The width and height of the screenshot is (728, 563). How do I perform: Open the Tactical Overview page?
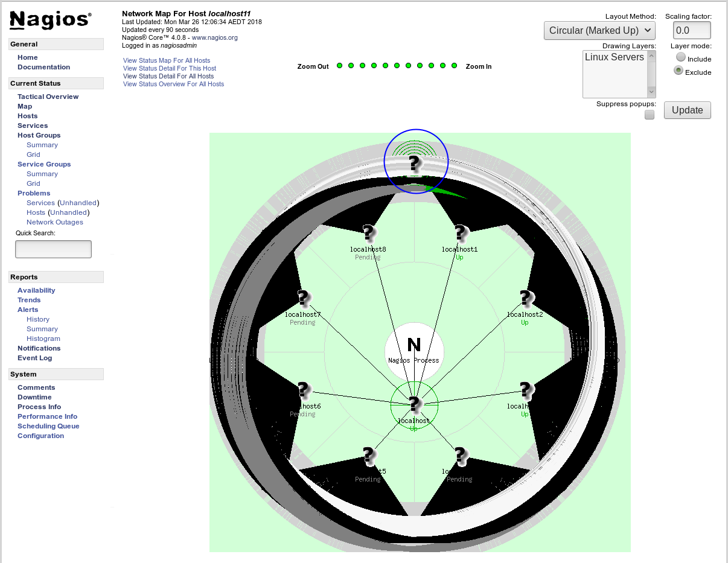48,96
